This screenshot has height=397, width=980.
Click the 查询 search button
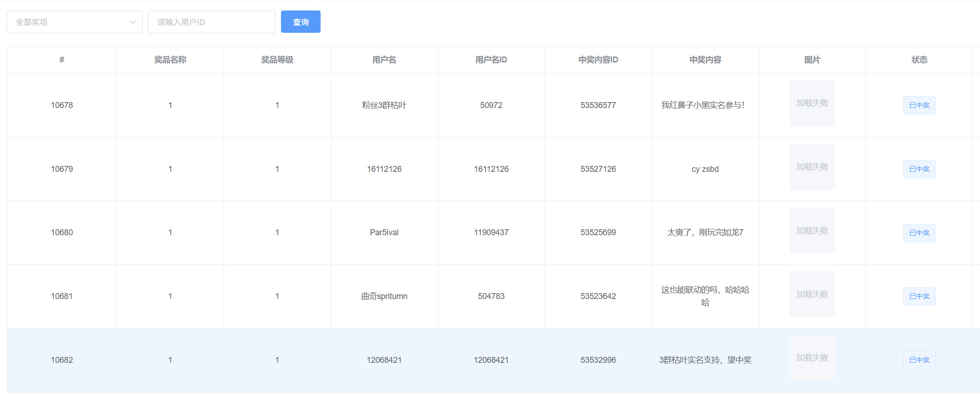301,22
